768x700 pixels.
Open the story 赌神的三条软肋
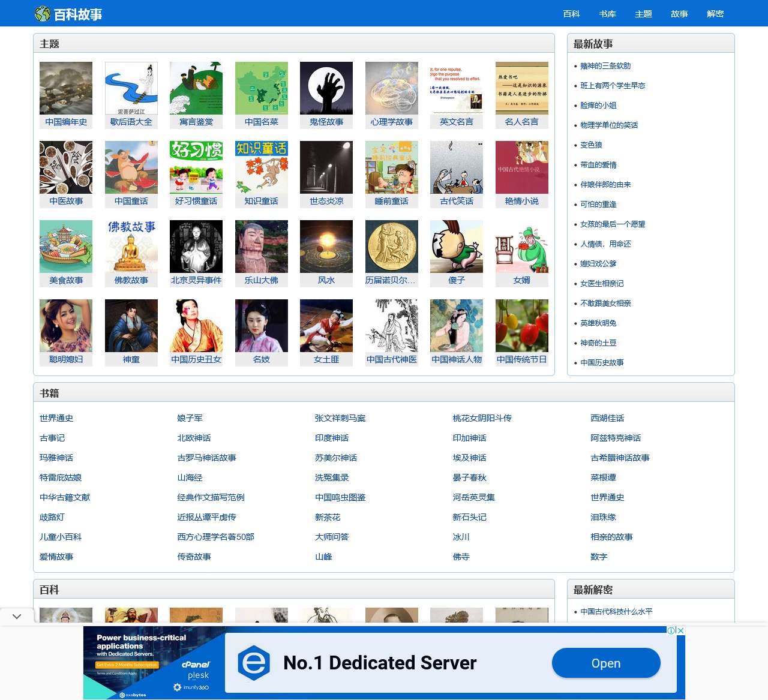(605, 66)
